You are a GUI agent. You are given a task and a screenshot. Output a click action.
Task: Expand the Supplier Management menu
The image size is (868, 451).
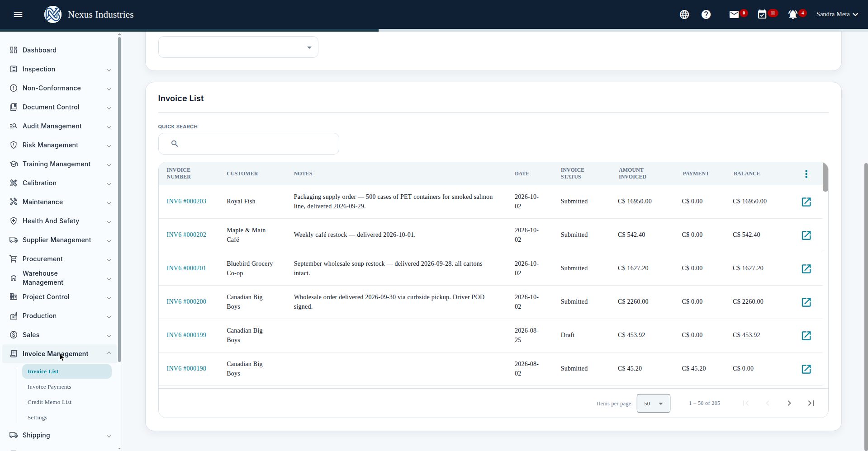(60, 240)
